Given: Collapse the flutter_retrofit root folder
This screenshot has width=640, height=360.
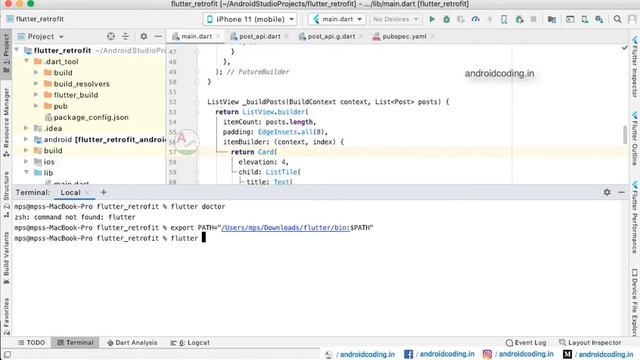Looking at the screenshot, I should (x=17, y=50).
